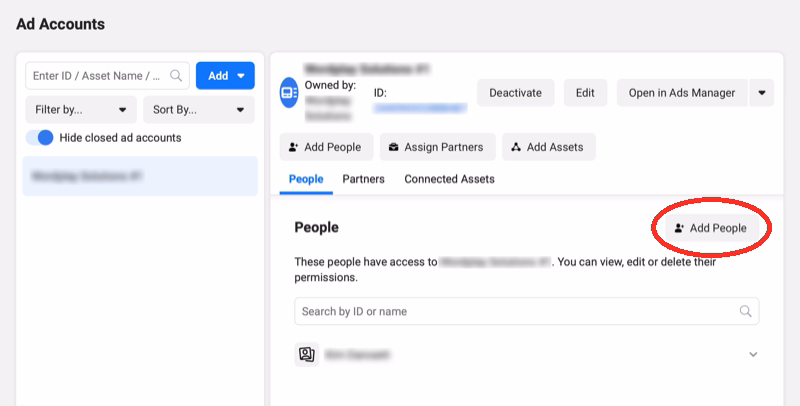Switch to the Partners tab
Screen dimensions: 800x406
[363, 179]
